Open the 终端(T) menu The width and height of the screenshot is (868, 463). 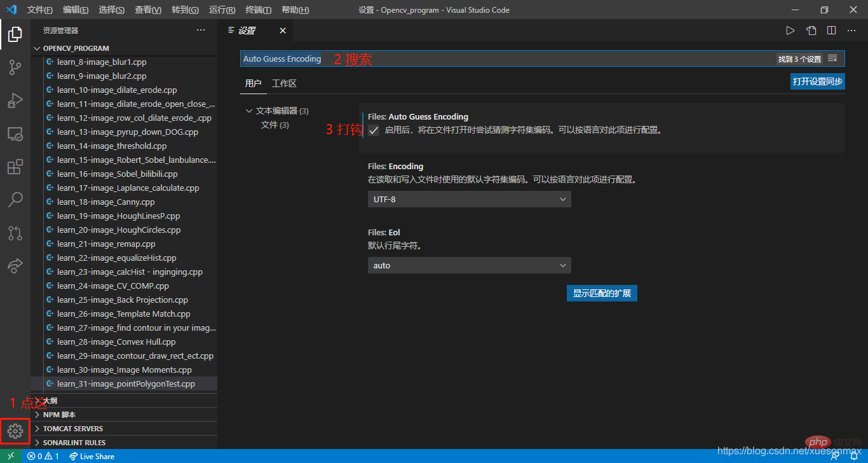pos(258,10)
